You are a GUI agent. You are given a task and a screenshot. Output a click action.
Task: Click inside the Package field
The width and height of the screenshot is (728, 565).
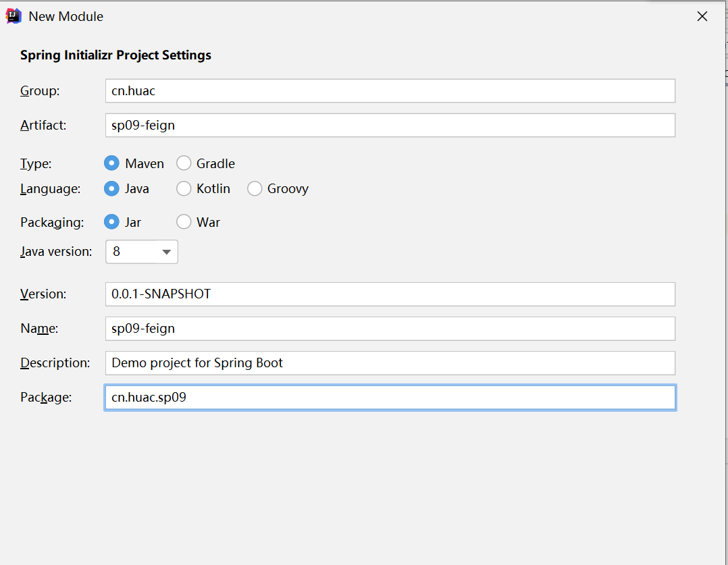[x=390, y=398]
